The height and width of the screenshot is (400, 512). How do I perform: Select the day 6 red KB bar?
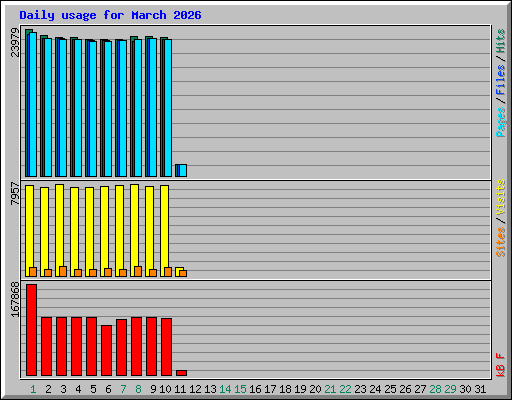pos(107,350)
